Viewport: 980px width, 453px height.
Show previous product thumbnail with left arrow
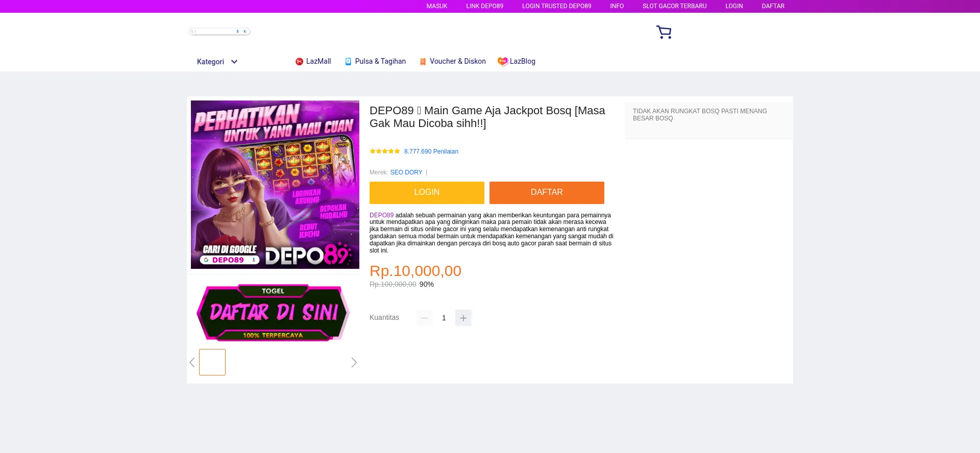192,363
